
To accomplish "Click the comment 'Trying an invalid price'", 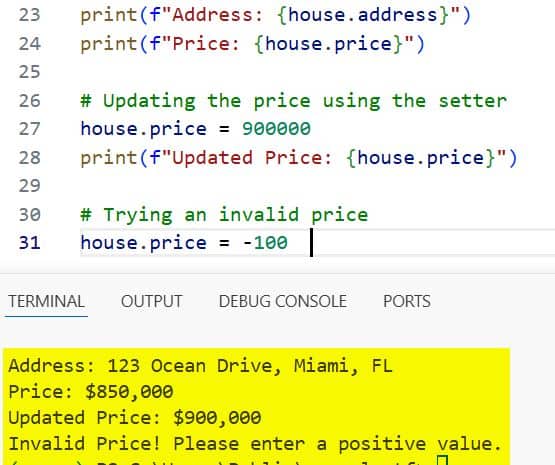I will [224, 215].
